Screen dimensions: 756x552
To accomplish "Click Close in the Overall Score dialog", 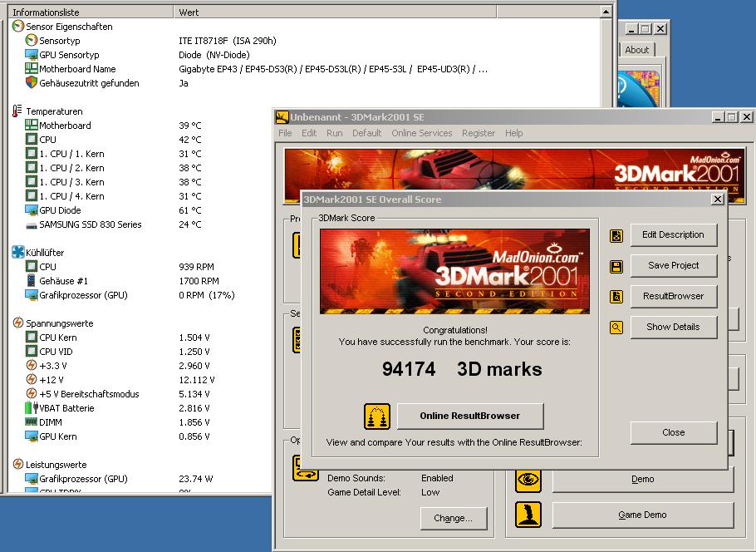I will click(674, 433).
